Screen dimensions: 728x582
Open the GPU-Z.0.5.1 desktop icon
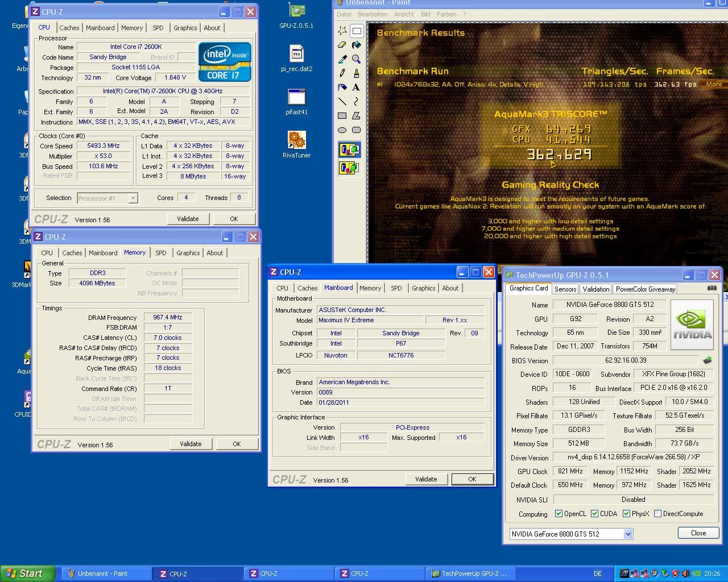tap(296, 16)
